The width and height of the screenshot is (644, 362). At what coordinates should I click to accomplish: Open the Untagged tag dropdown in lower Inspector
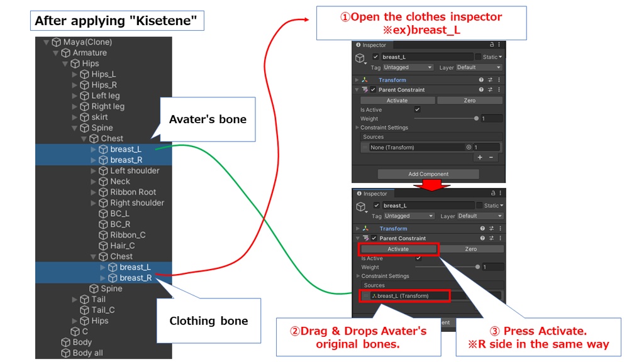pos(409,216)
